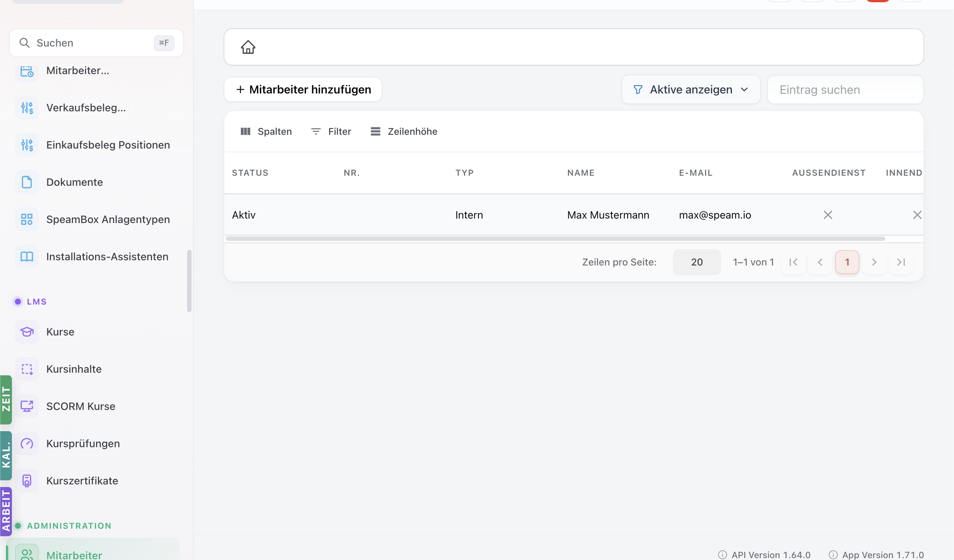Go to the previous page

point(820,262)
